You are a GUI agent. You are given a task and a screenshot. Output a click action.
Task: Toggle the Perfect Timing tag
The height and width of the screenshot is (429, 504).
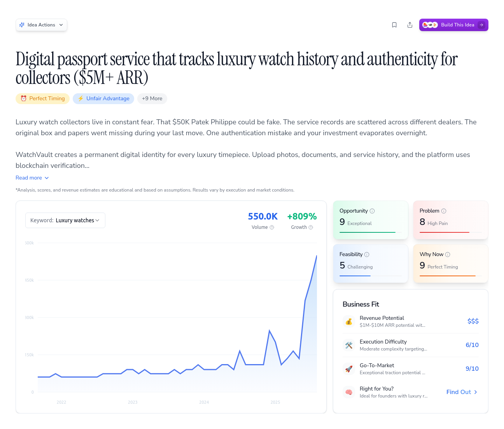(x=42, y=98)
